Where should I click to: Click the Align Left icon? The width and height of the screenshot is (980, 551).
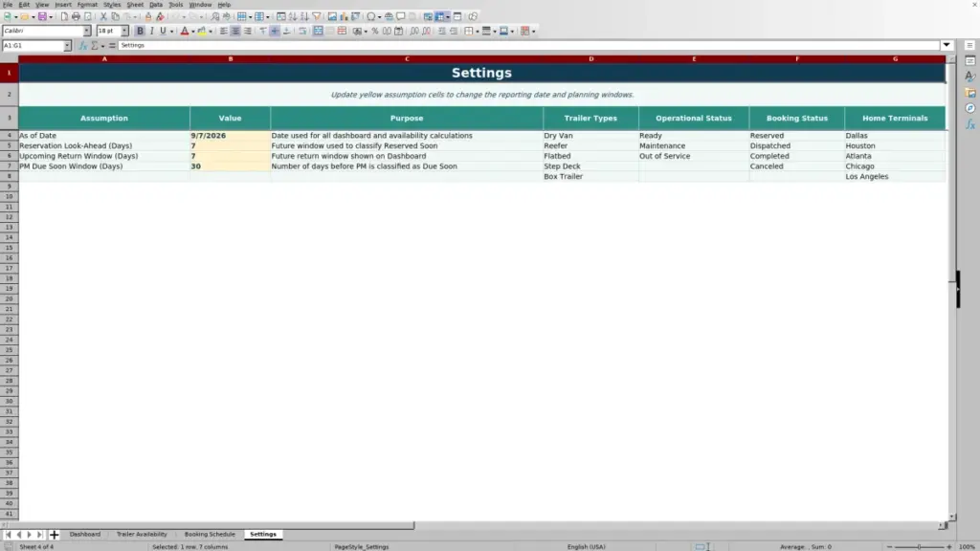point(223,31)
